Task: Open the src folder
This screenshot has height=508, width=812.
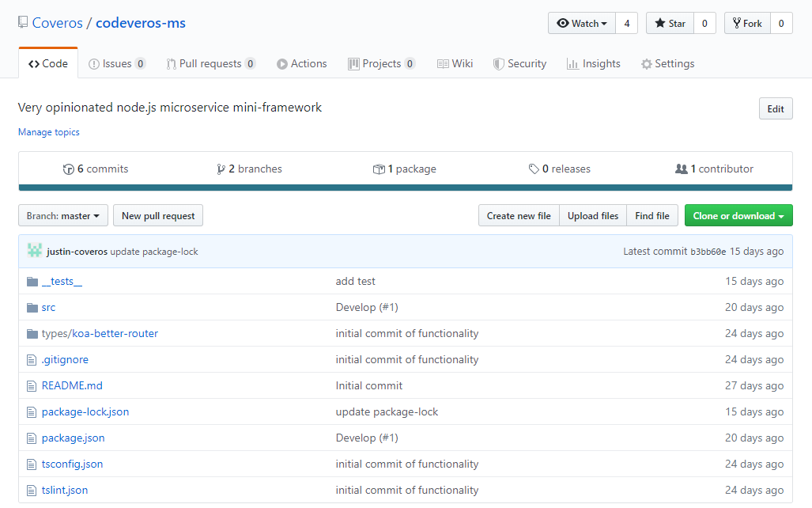Action: tap(48, 307)
